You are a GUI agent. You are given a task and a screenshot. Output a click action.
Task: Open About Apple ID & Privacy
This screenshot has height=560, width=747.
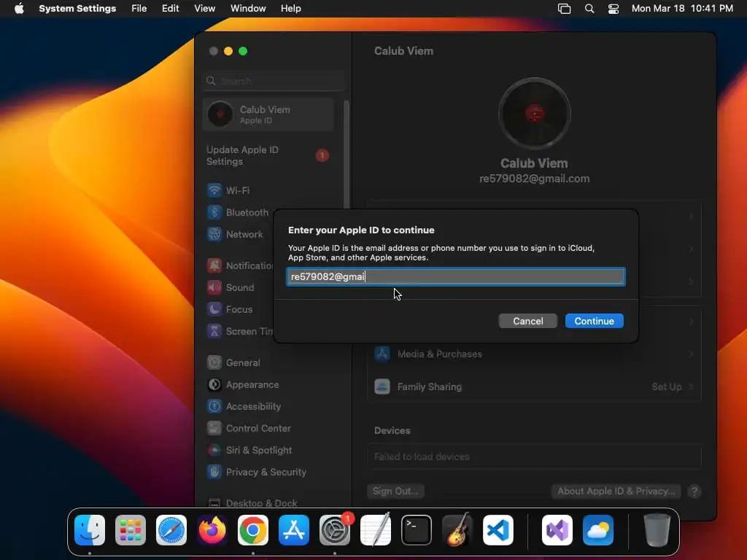(x=616, y=491)
